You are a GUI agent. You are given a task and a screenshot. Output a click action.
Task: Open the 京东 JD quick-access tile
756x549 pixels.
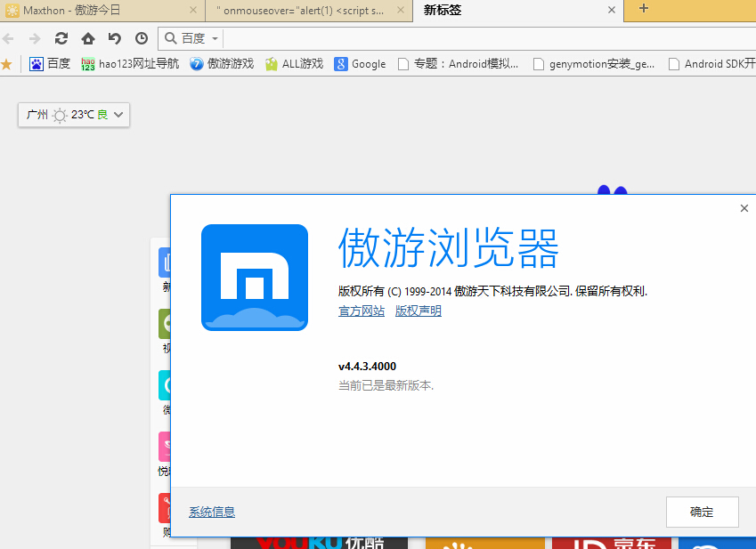point(612,543)
